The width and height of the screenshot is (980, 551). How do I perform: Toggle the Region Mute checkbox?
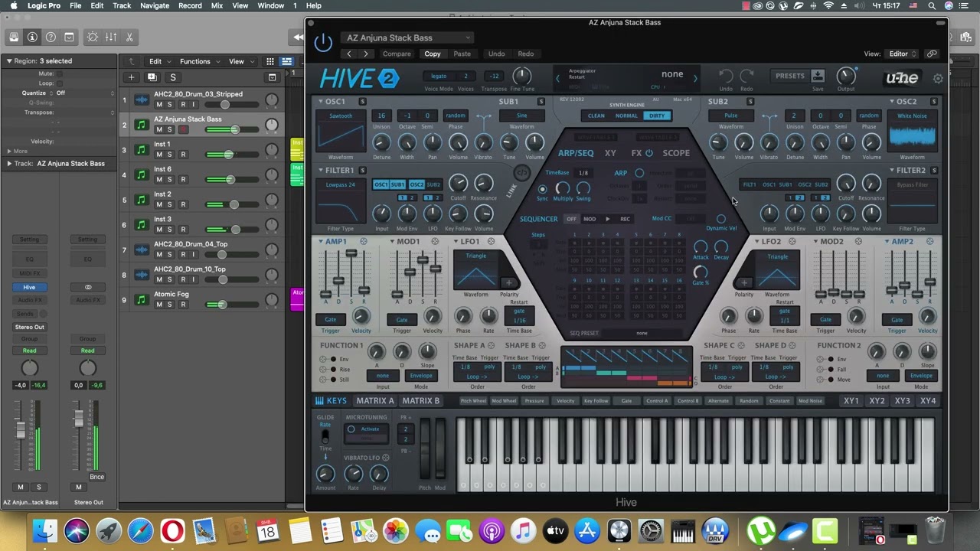(x=60, y=74)
